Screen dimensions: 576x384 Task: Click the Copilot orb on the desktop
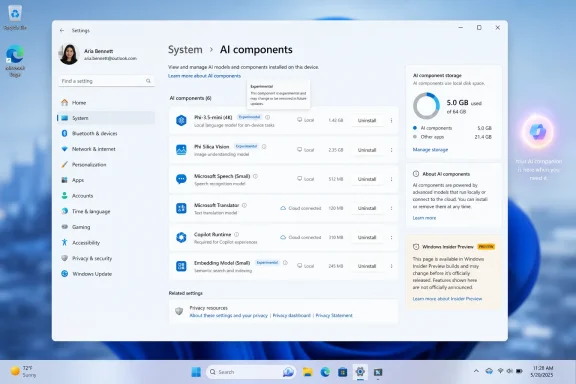click(x=538, y=132)
